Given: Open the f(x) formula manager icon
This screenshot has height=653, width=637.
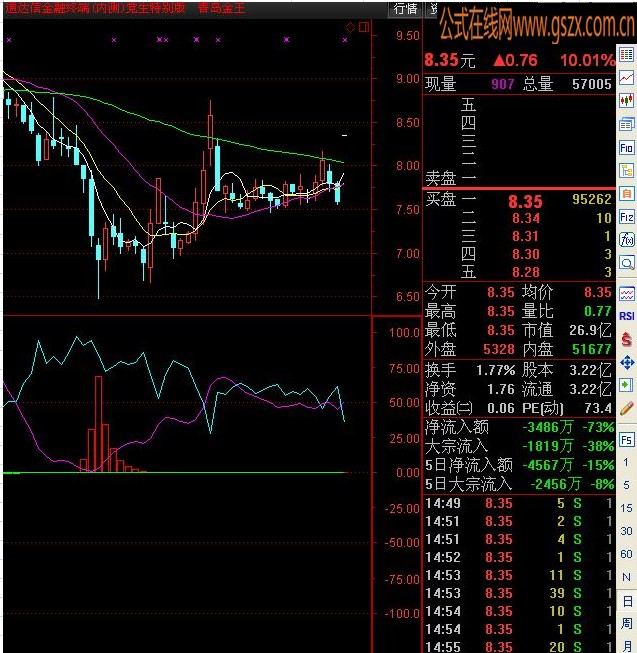Looking at the screenshot, I should pos(627,240).
